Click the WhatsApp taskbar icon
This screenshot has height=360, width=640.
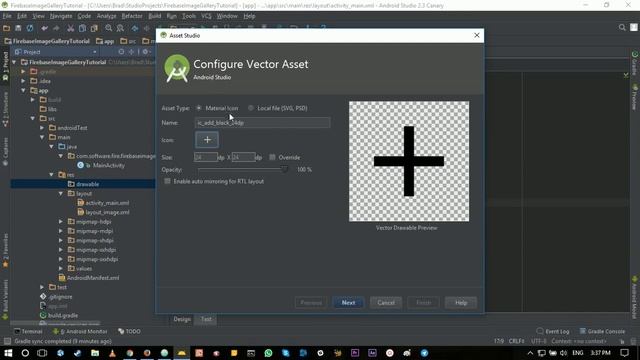[x=268, y=353]
